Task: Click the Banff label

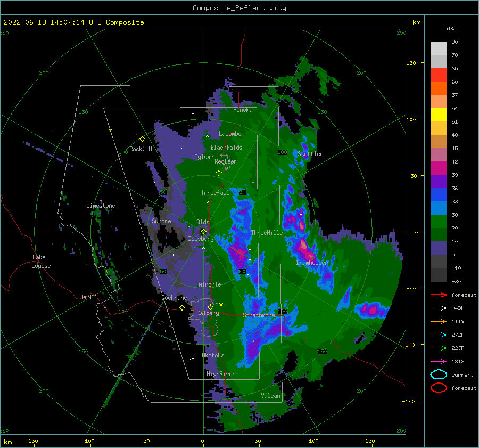Action: pyautogui.click(x=88, y=297)
